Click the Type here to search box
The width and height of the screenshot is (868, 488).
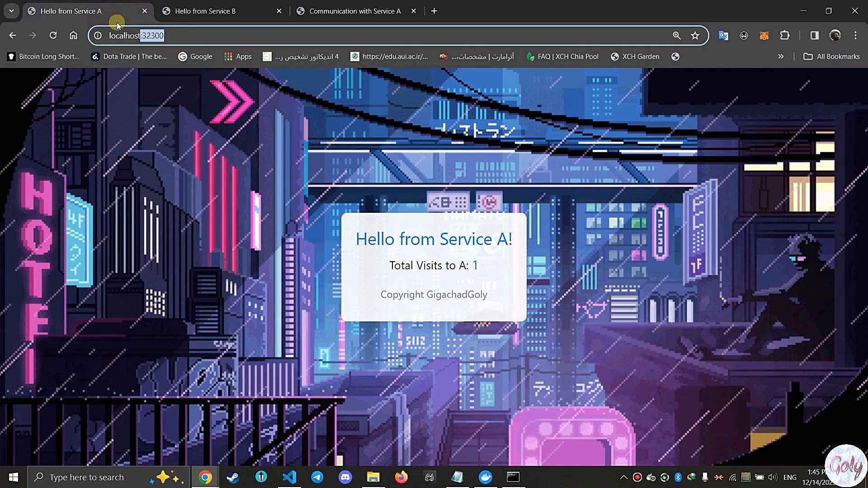(x=108, y=477)
